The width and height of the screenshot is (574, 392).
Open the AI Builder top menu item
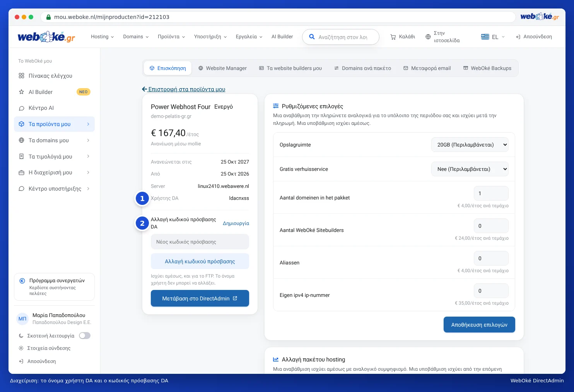pyautogui.click(x=282, y=37)
